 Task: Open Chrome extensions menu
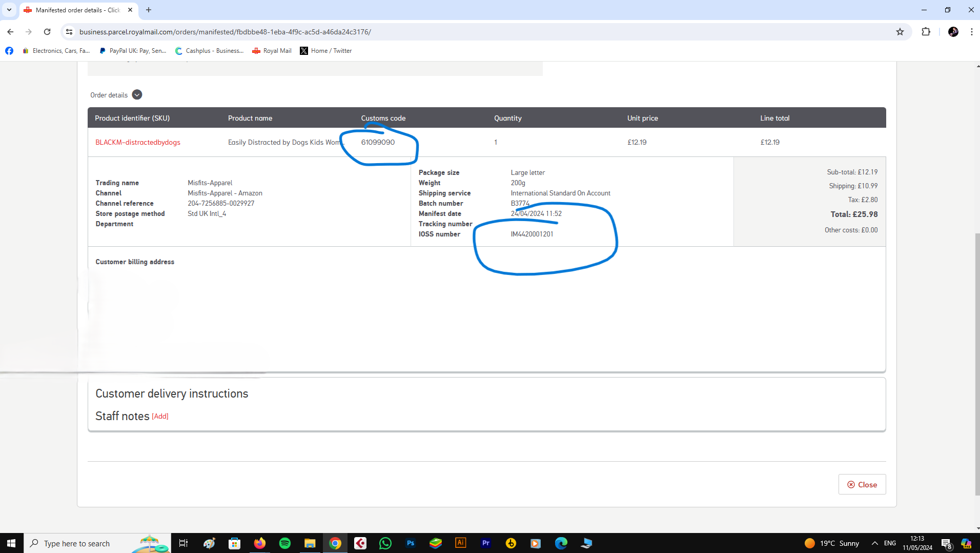tap(926, 32)
